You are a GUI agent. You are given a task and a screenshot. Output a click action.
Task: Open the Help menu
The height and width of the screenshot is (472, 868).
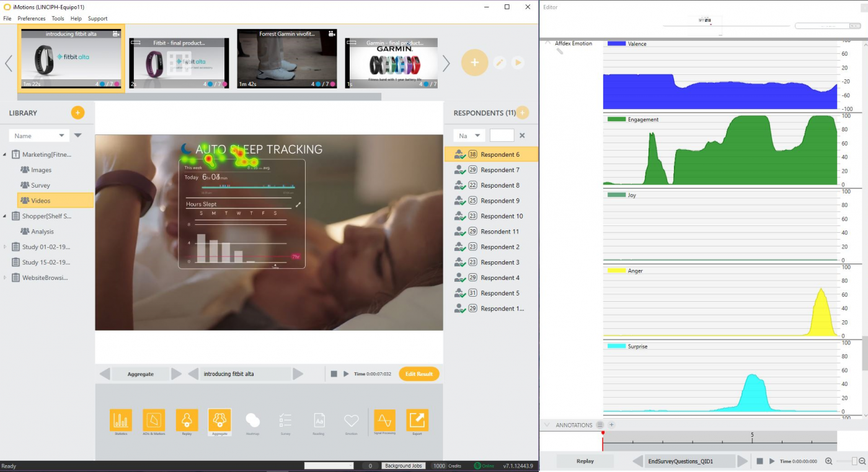tap(76, 19)
